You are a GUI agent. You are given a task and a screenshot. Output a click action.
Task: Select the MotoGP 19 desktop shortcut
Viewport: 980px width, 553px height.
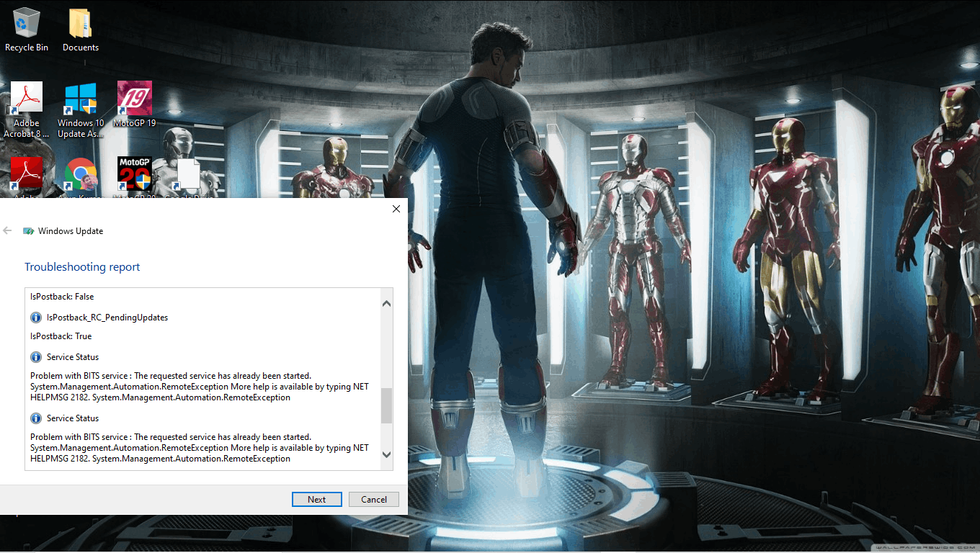click(135, 104)
